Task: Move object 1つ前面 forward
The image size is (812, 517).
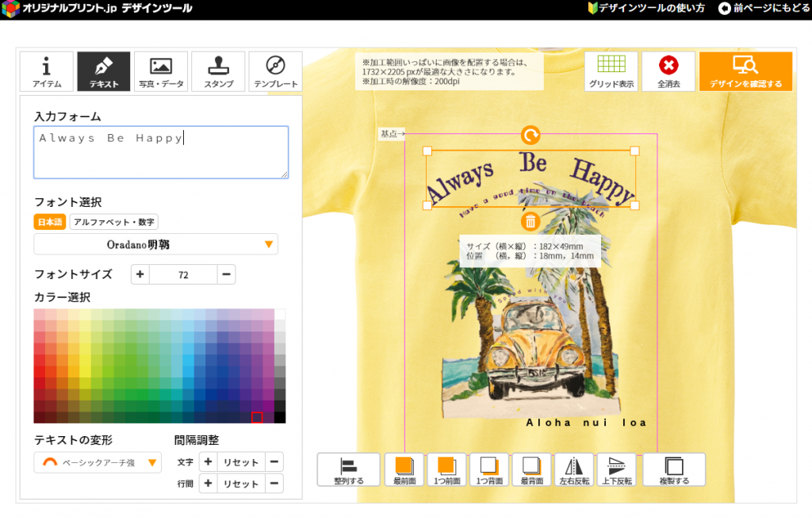Action: tap(447, 470)
